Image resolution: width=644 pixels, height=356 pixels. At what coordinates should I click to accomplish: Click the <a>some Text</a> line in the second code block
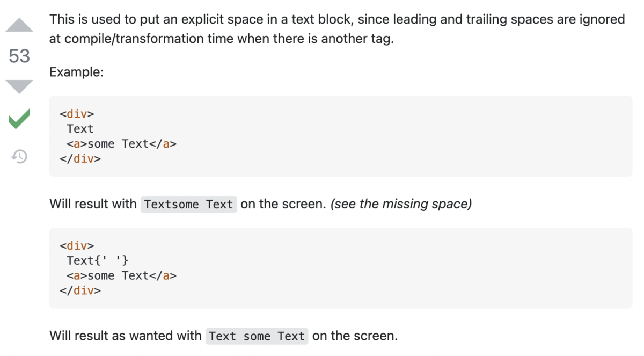pyautogui.click(x=122, y=275)
